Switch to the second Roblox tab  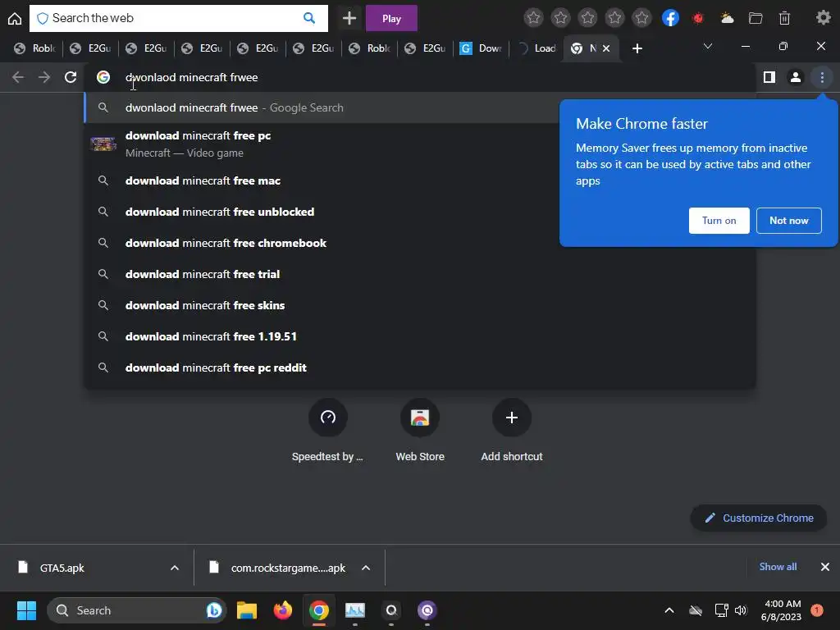369,48
